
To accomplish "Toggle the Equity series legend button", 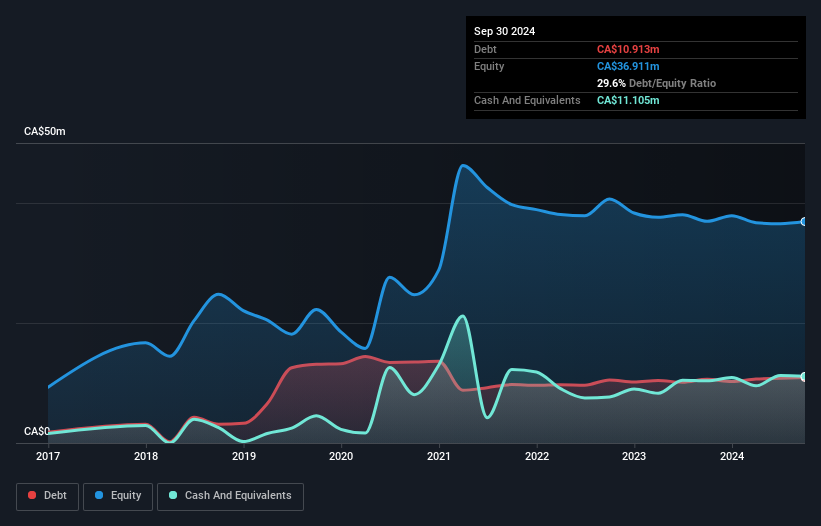I will click(x=118, y=496).
